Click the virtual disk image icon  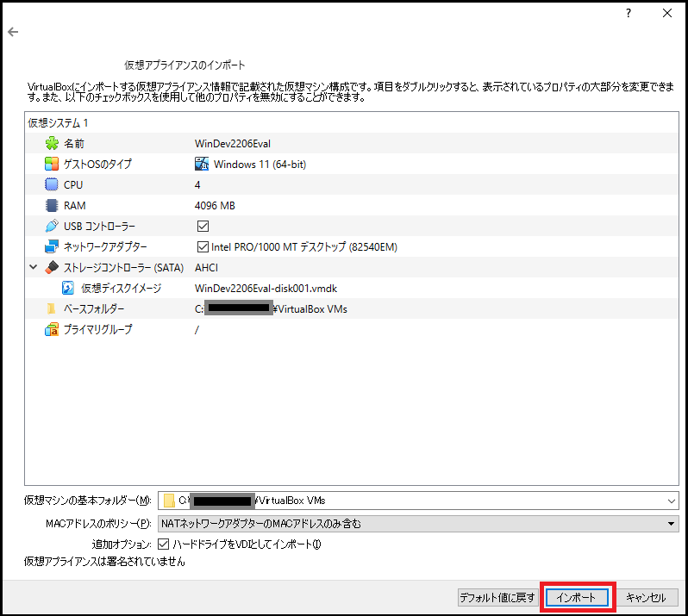pyautogui.click(x=68, y=288)
